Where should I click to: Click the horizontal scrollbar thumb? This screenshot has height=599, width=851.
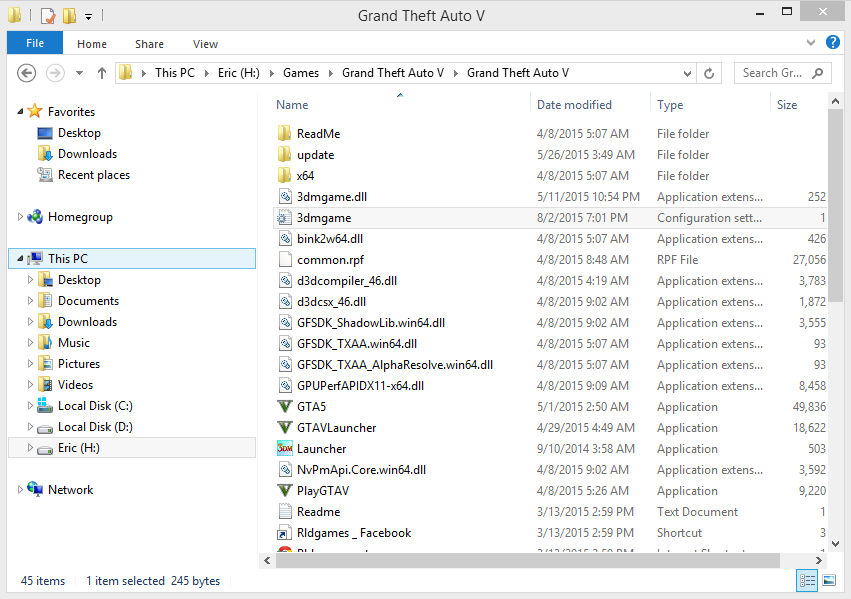pos(528,560)
